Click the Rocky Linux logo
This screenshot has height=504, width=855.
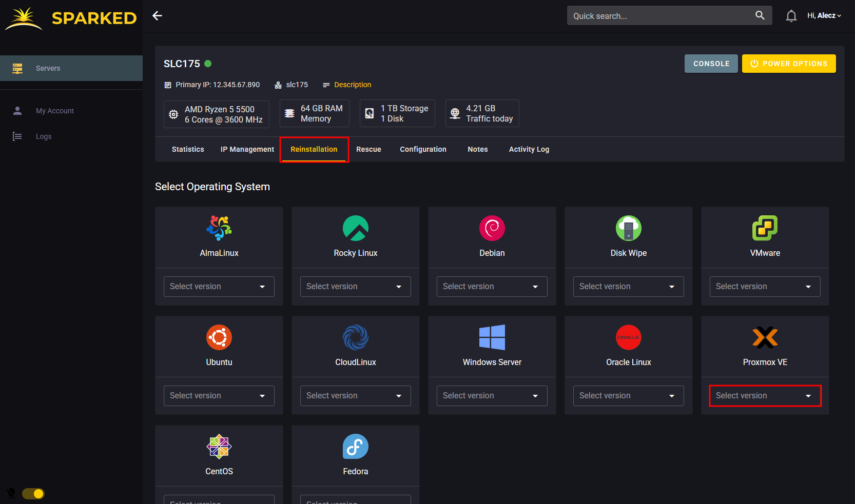(356, 228)
